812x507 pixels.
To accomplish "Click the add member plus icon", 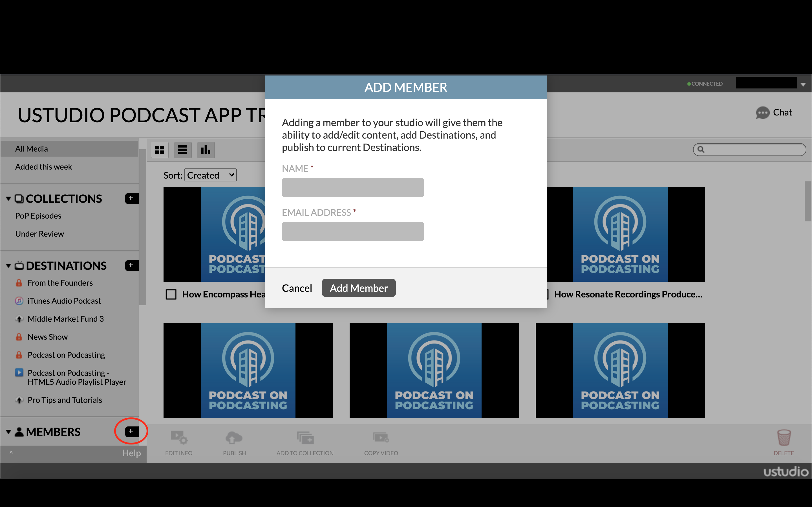I will 131,431.
